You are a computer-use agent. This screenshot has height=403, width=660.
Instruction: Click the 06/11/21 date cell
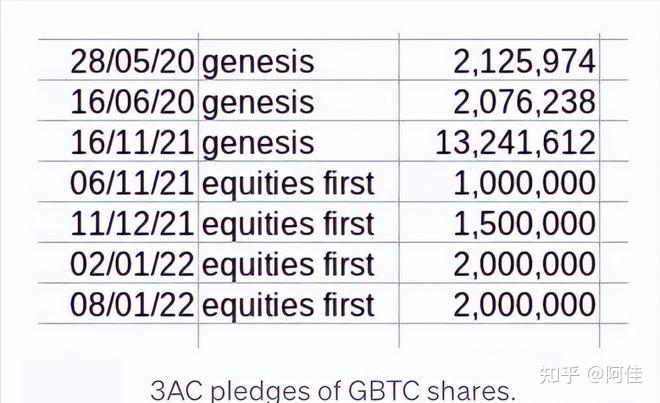click(118, 181)
